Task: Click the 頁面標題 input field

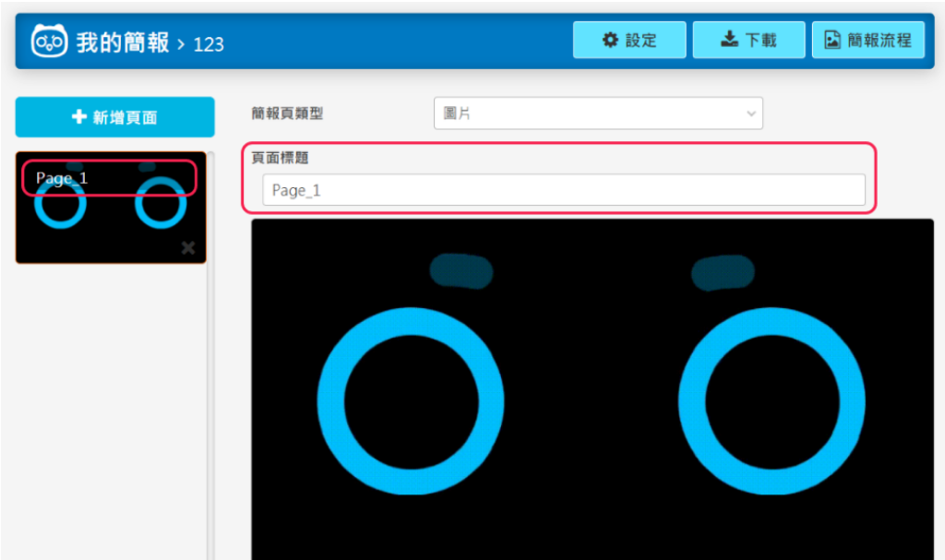Action: (564, 190)
